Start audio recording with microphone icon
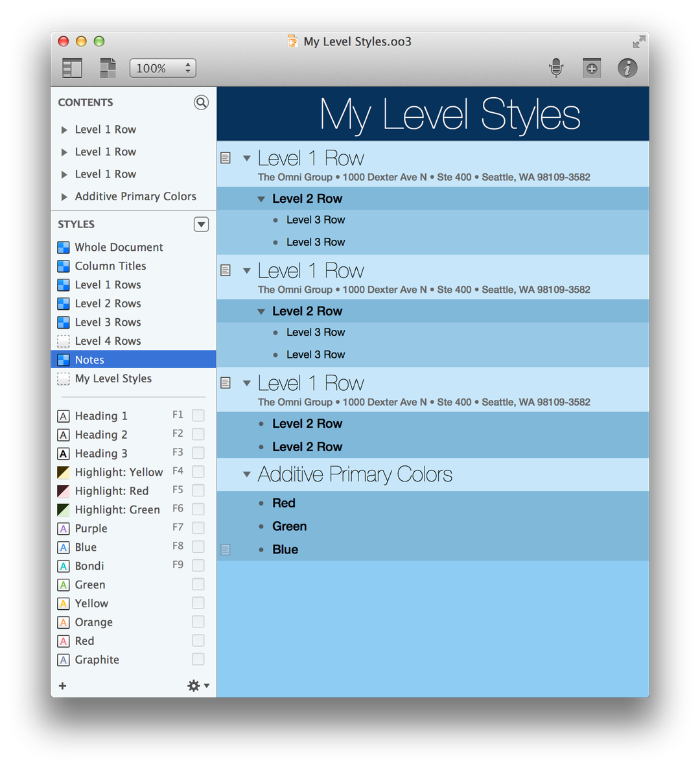Screen dimensions: 700x768 [556, 68]
